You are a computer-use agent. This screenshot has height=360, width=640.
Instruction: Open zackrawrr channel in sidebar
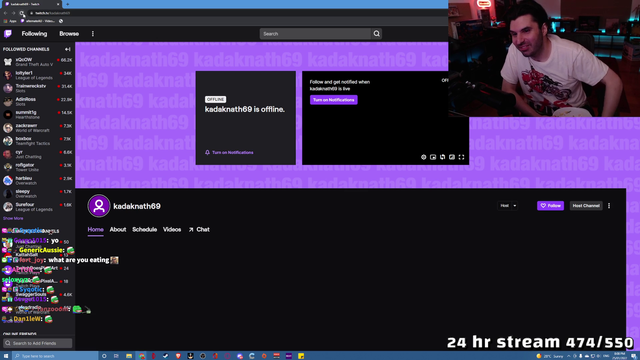pos(38,128)
